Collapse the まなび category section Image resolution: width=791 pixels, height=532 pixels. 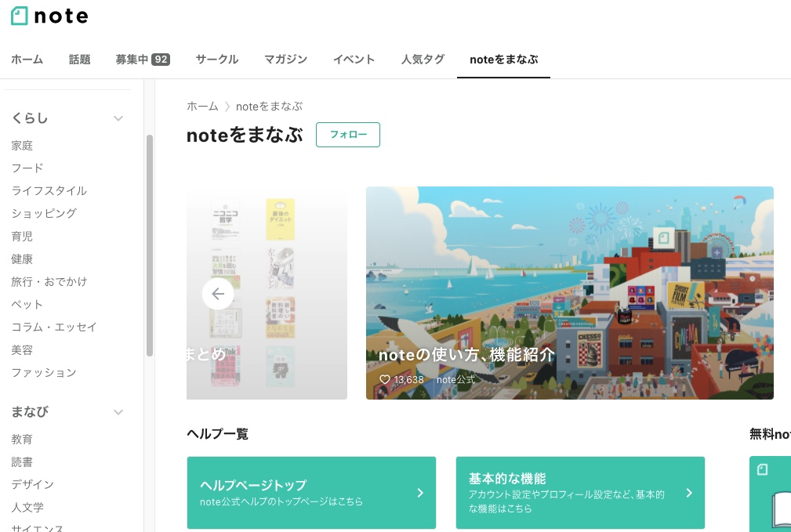pos(118,412)
